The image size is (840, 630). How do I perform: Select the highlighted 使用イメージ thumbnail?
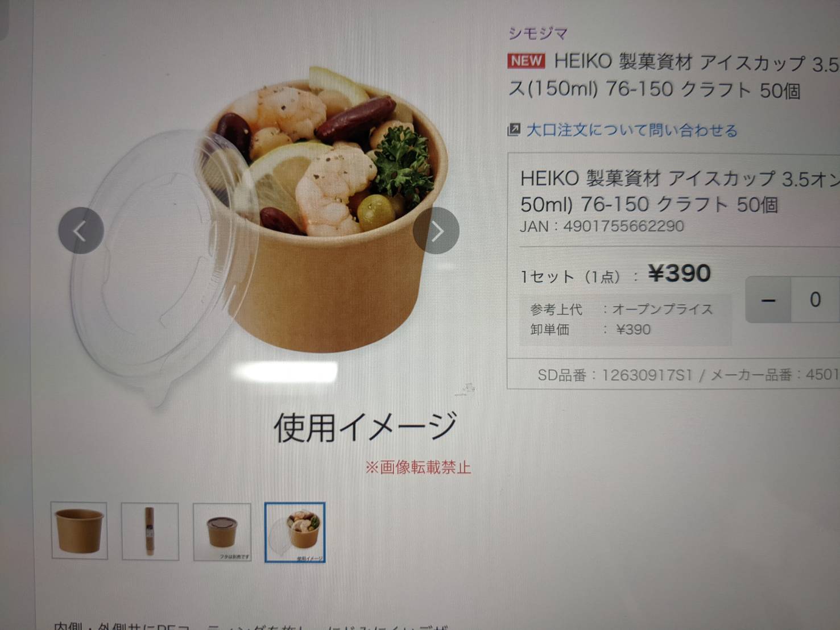[295, 532]
